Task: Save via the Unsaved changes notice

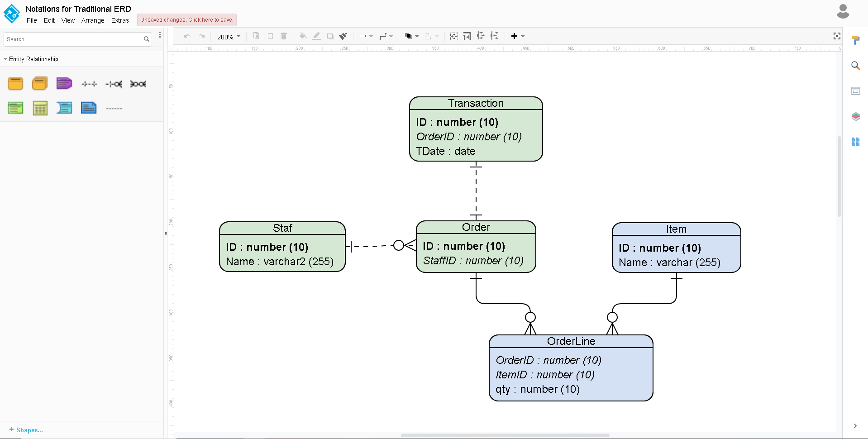Action: 186,19
